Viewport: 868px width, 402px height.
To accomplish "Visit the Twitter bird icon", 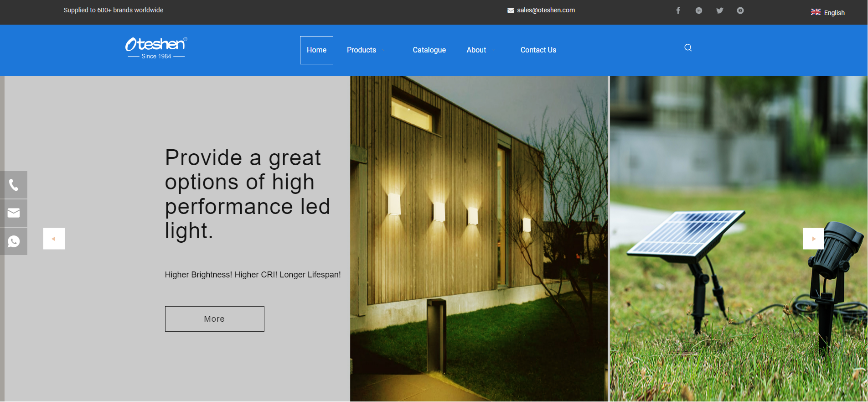I will point(719,10).
